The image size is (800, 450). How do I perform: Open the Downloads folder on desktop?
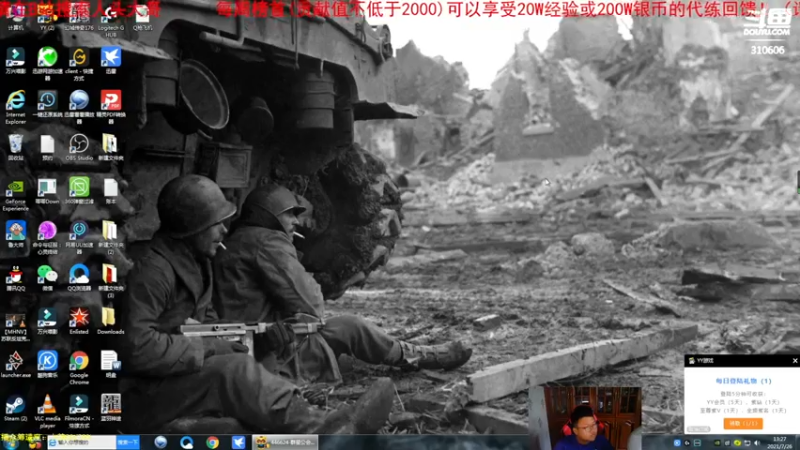(x=111, y=321)
